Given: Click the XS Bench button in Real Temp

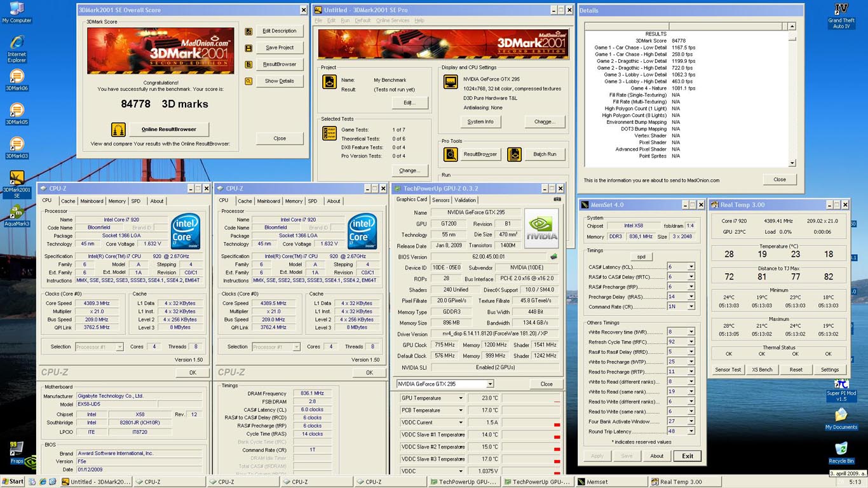Looking at the screenshot, I should tap(762, 370).
